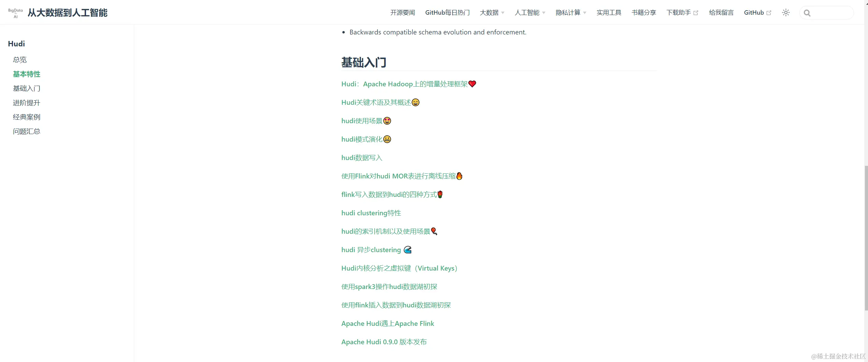
Task: Open the 人工智能 dropdown arrow
Action: [544, 13]
